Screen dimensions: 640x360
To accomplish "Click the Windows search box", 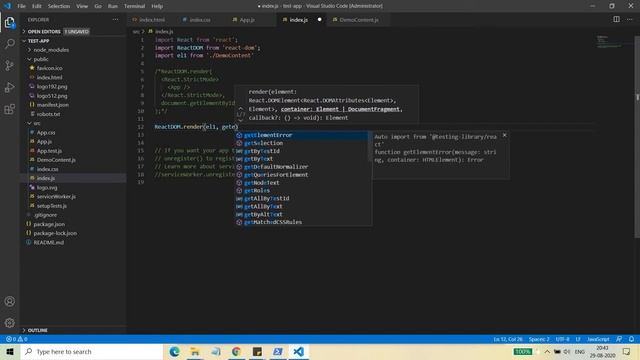I will 91,351.
